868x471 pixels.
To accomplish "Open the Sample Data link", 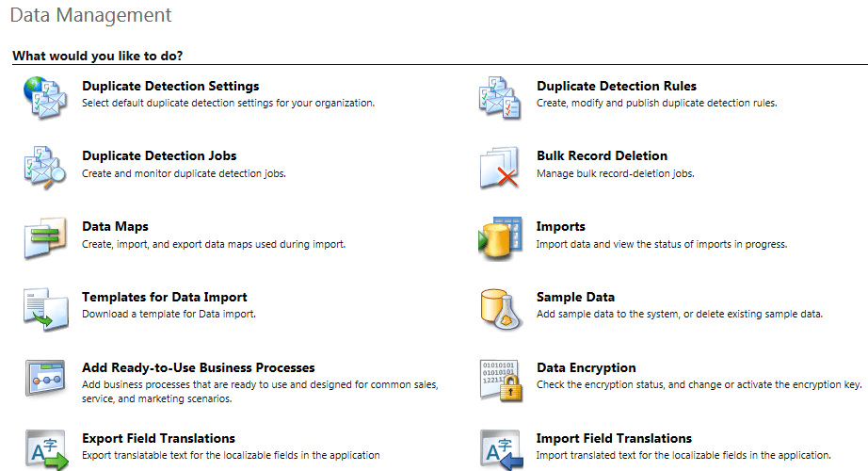I will coord(575,297).
